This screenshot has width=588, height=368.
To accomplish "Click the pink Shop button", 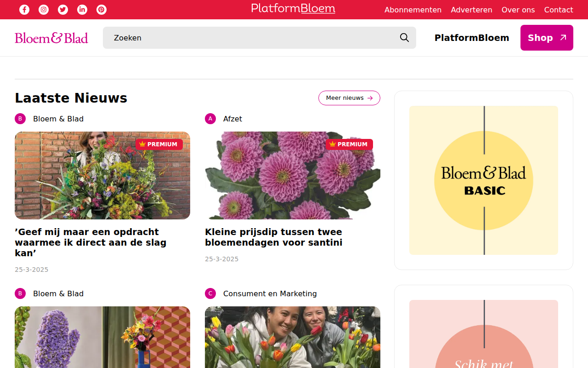I will (547, 38).
